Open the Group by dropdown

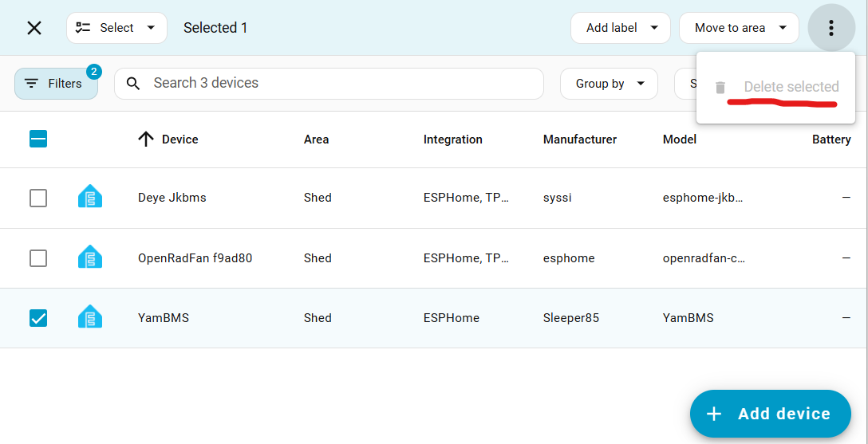(609, 84)
